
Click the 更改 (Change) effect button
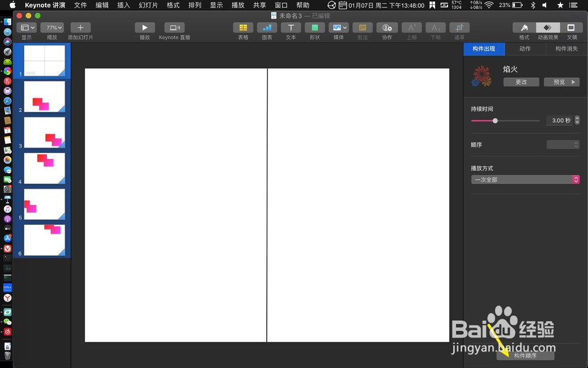point(520,82)
